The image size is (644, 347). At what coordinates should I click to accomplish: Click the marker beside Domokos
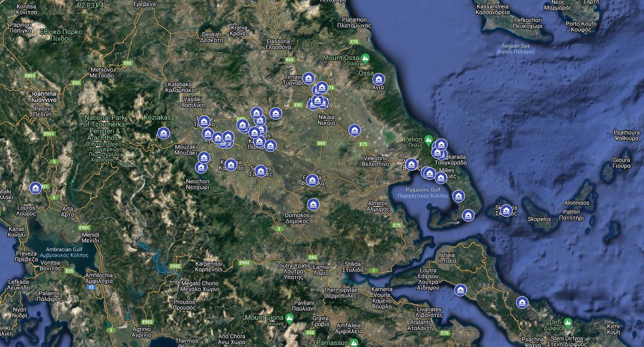(313, 204)
